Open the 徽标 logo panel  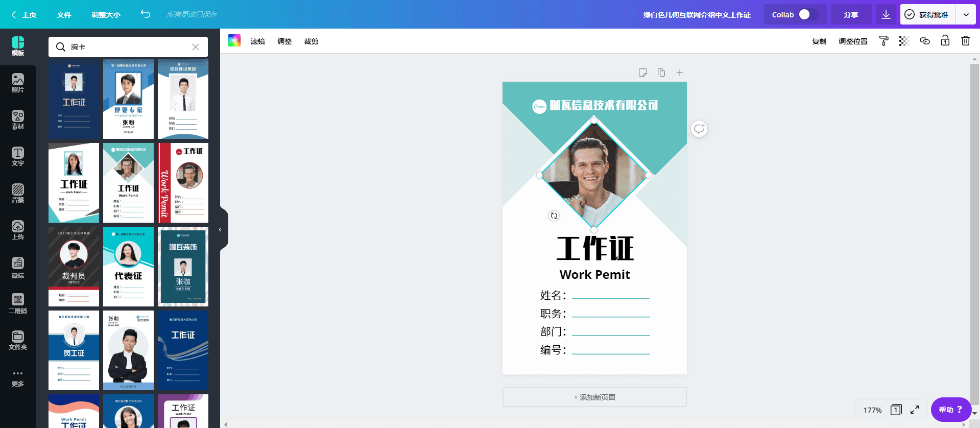[18, 267]
